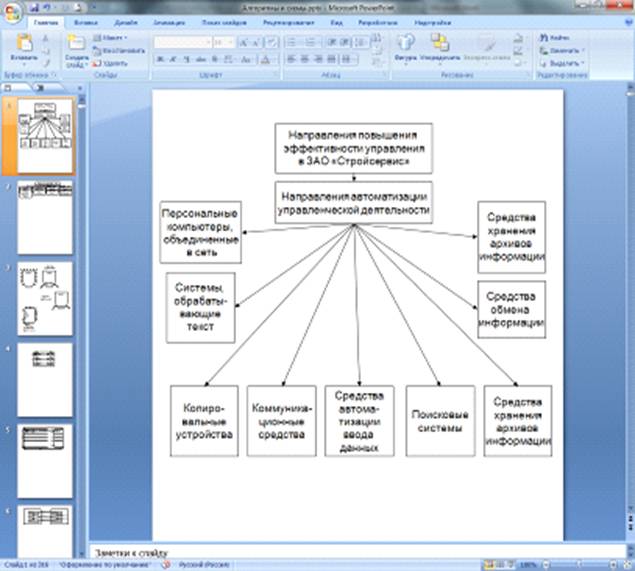Open the Дизайн ribbon tab
The image size is (635, 571).
tap(126, 20)
